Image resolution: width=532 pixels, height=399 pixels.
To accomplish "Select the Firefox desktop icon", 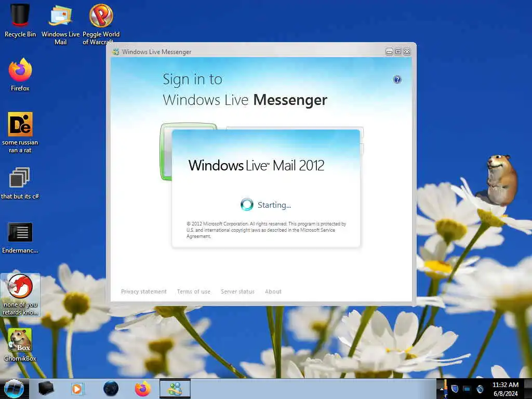I will [x=20, y=75].
